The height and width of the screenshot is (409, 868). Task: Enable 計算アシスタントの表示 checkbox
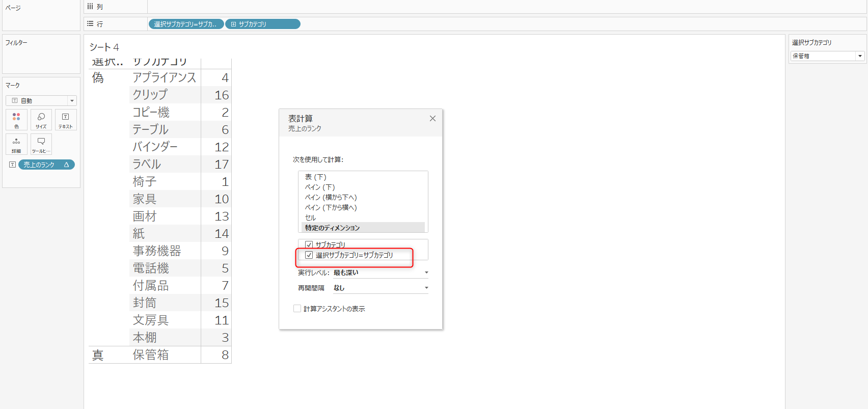(x=297, y=309)
